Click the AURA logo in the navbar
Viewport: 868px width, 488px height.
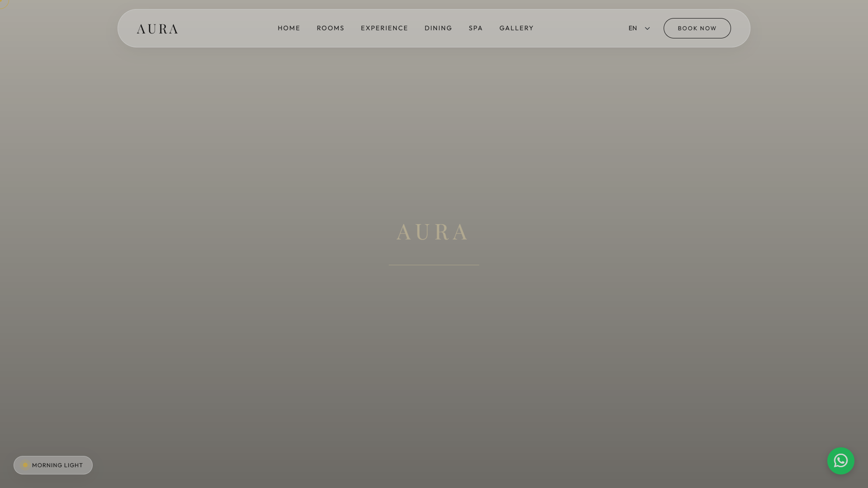(x=157, y=29)
